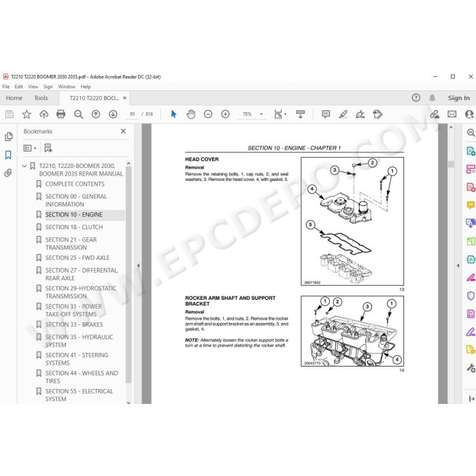The height and width of the screenshot is (476, 476).
Task: Click the Sign In button
Action: [x=459, y=98]
